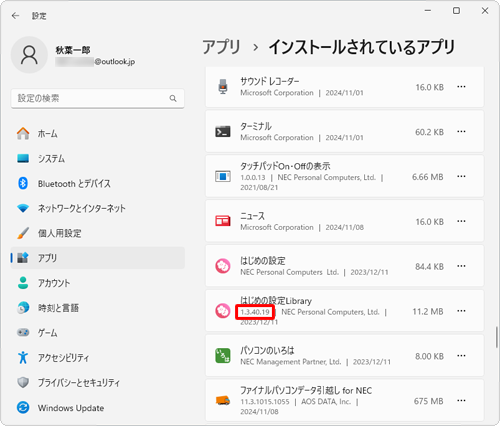Click the user profile avatar icon
Viewport: 500px width, 426px height.
29,55
